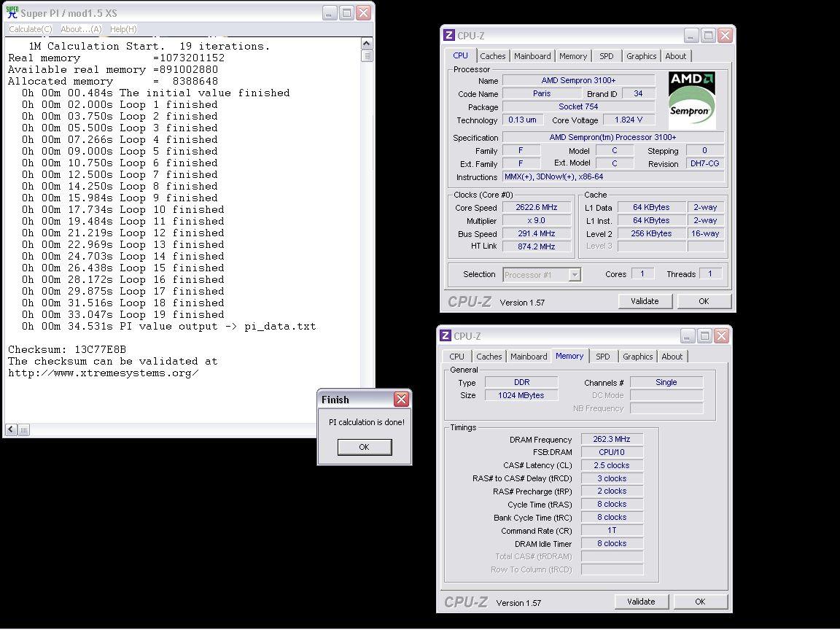This screenshot has height=630, width=840.
Task: Click the Channels # value Single
Action: click(666, 383)
